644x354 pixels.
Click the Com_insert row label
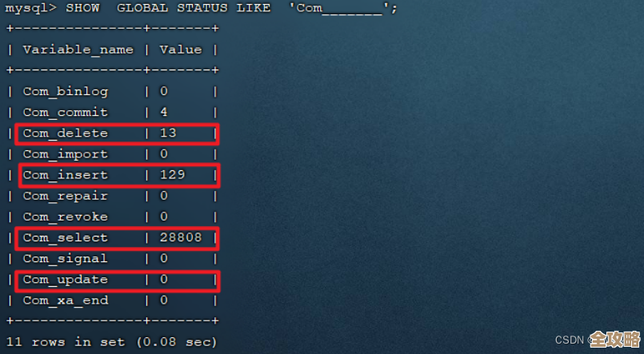[x=65, y=175]
